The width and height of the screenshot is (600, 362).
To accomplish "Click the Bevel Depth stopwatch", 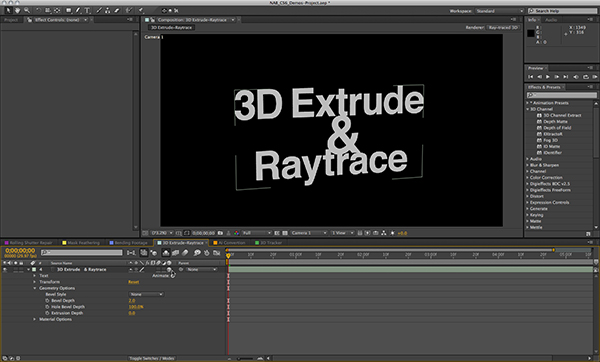I will [x=47, y=301].
